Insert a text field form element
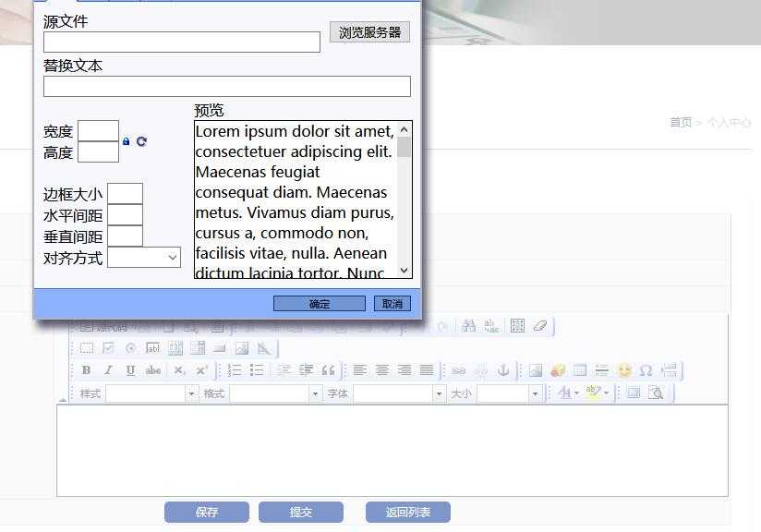761x532 pixels. [x=153, y=348]
